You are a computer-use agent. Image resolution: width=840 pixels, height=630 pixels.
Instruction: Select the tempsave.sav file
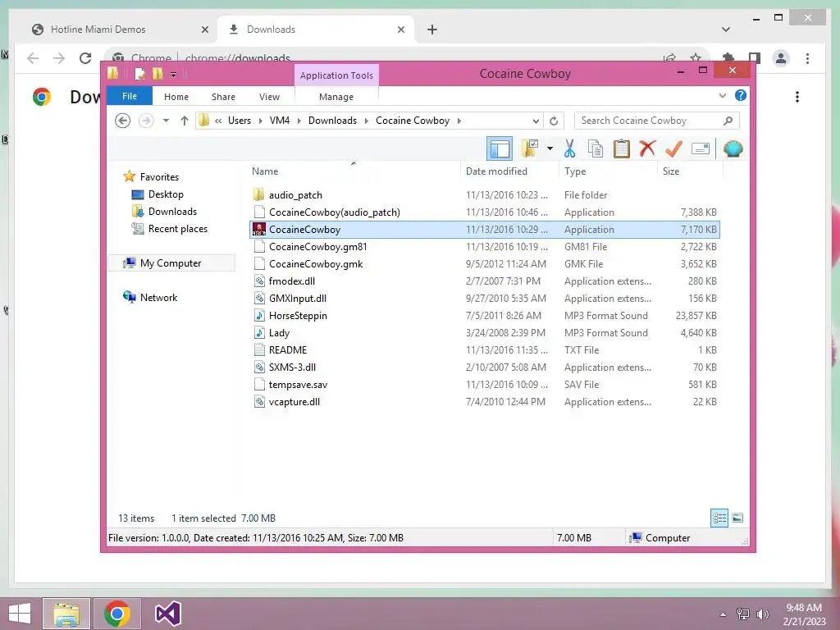point(486,384)
